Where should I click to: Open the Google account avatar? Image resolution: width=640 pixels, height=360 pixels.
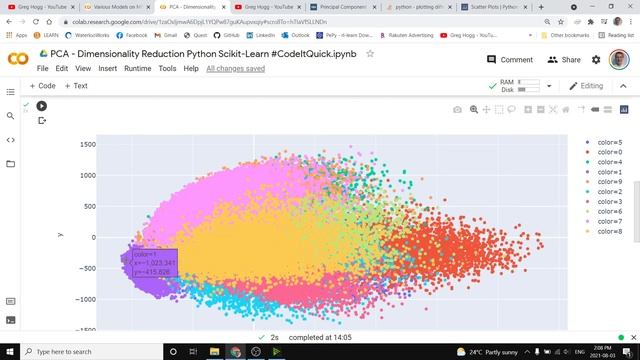coord(619,60)
